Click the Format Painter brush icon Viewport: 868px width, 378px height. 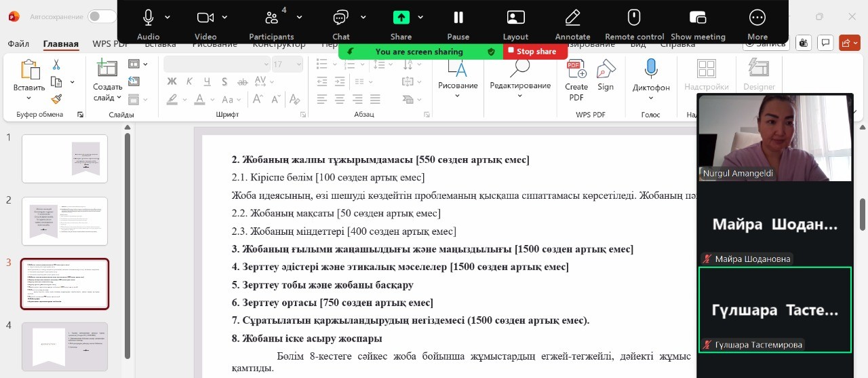click(x=56, y=99)
